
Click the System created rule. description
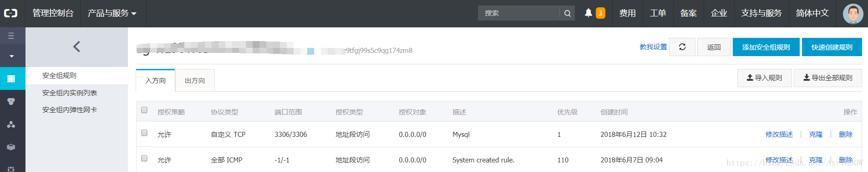click(x=483, y=160)
